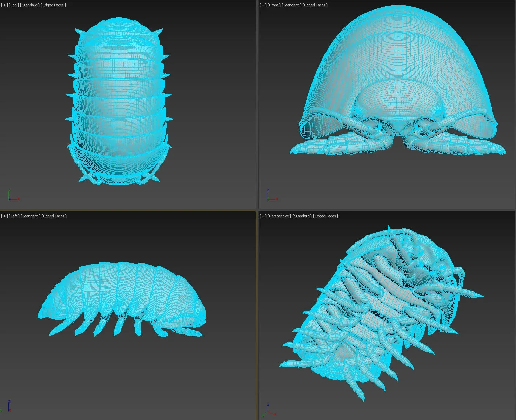516x420 pixels.
Task: Open the Top view label menu
Action: tap(13, 5)
